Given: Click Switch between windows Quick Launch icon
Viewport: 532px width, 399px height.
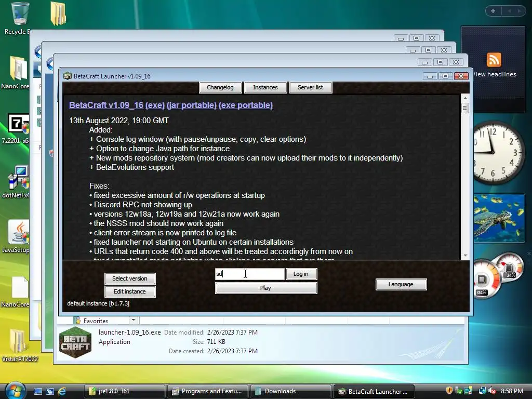Looking at the screenshot, I should (50, 391).
